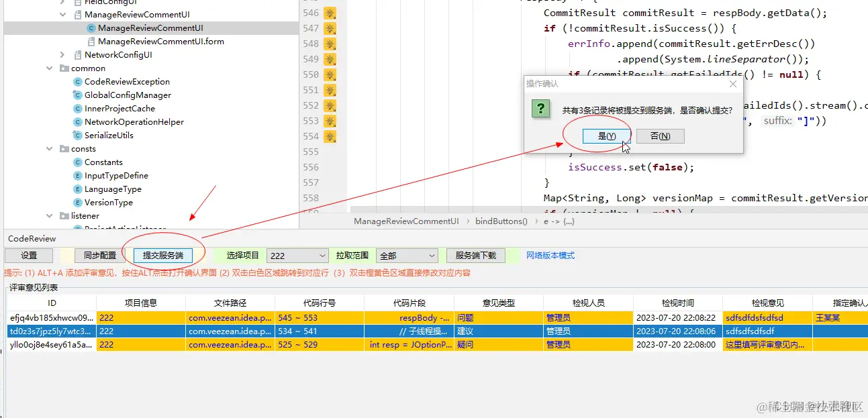Close the 操作确认 dialog
Image resolution: width=868 pixels, height=418 pixels.
pos(733,84)
